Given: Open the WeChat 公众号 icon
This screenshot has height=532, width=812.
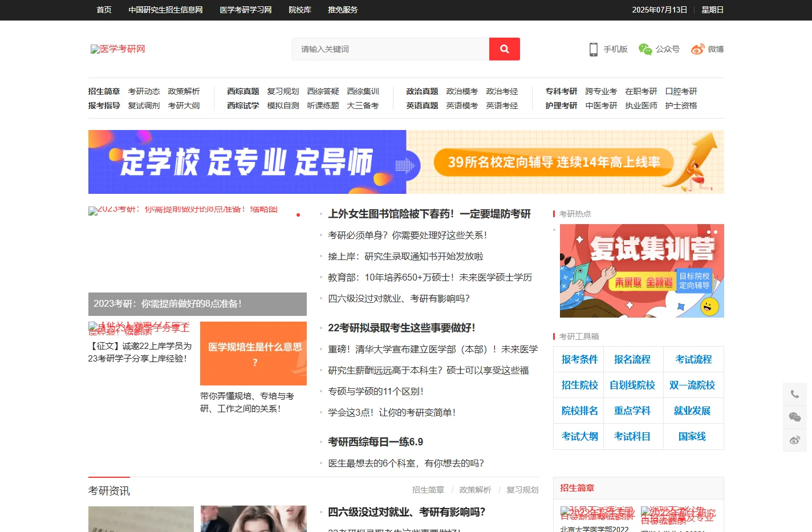Looking at the screenshot, I should [645, 49].
